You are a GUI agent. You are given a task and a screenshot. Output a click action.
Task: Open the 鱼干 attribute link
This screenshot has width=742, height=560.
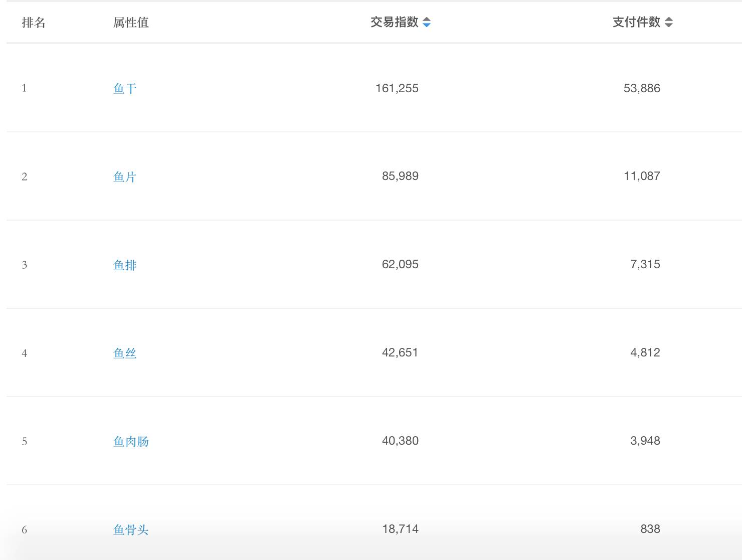point(125,88)
